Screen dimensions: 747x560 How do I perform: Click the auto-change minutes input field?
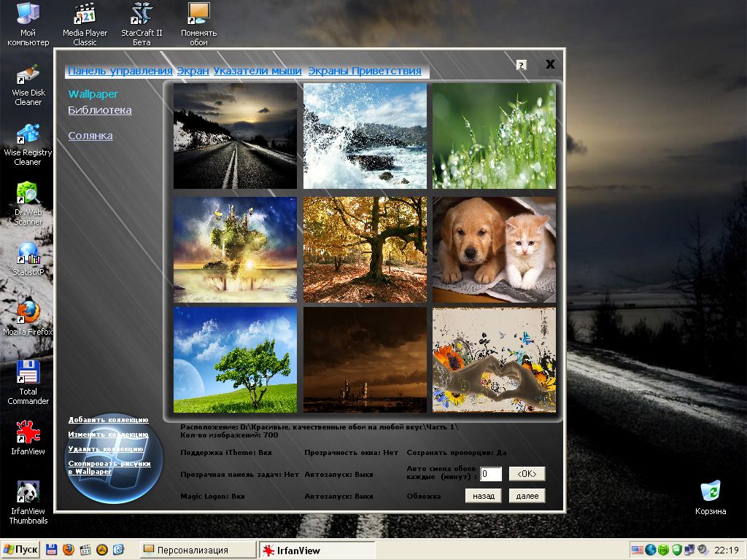(490, 474)
